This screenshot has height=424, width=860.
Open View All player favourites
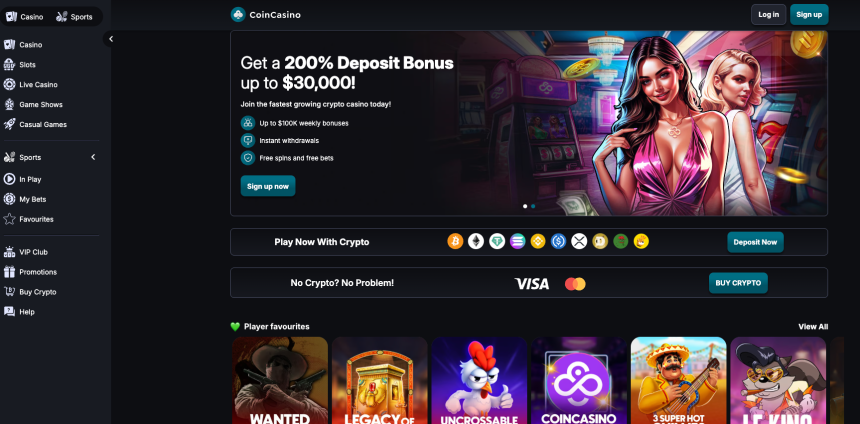click(x=813, y=326)
